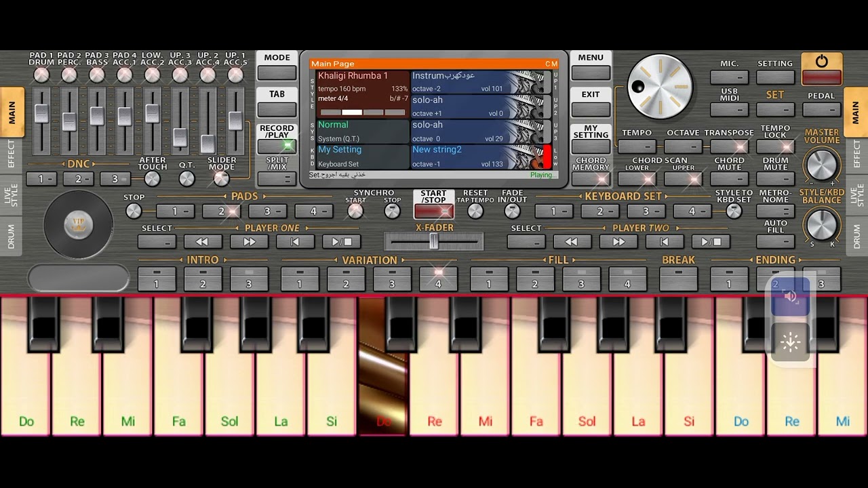Toggle the Drum Mute button
The image size is (868, 488).
pyautogui.click(x=775, y=179)
